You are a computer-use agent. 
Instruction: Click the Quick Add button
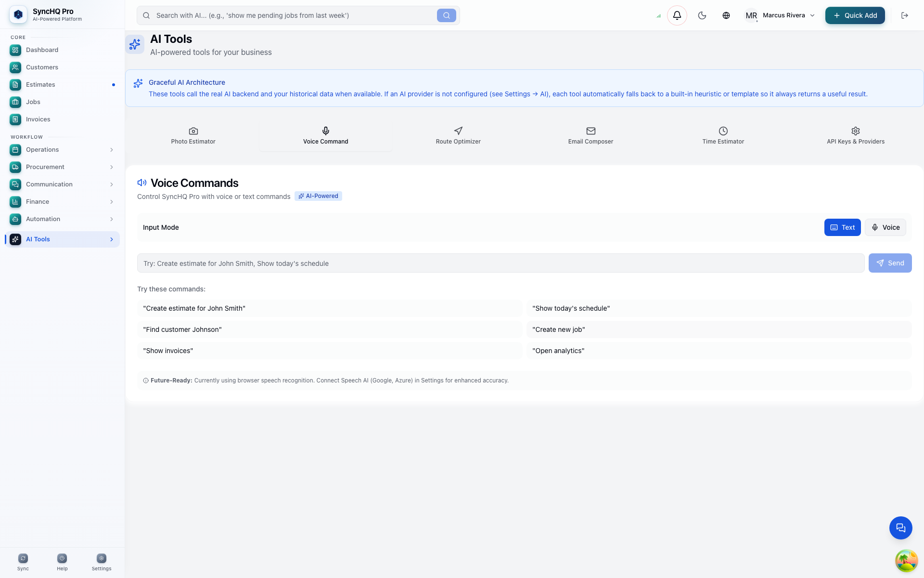click(855, 15)
